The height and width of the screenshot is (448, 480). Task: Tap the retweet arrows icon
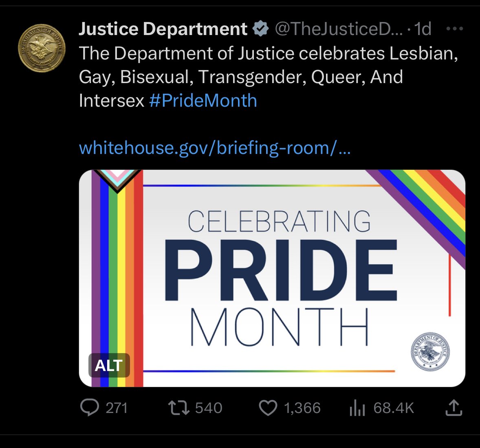tap(179, 408)
